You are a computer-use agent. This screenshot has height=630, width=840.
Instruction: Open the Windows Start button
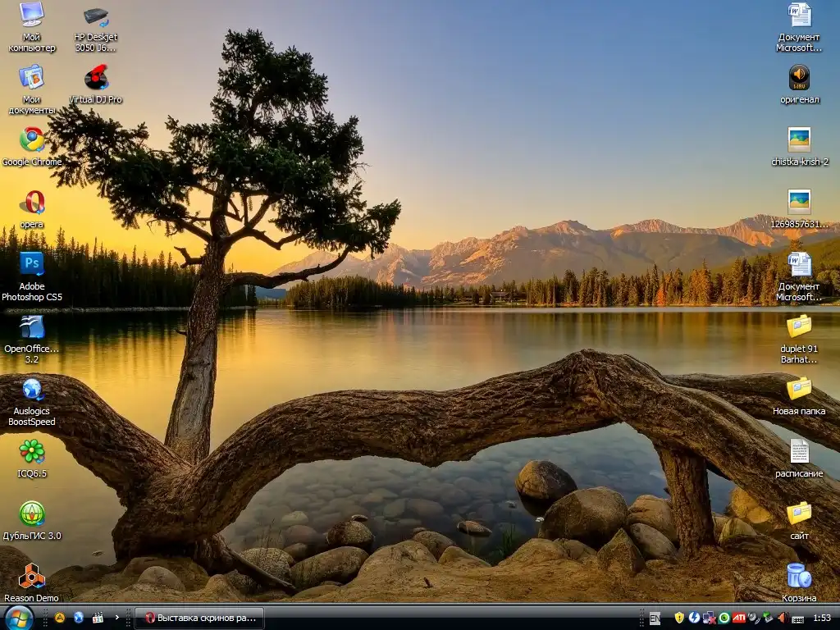[x=18, y=617]
